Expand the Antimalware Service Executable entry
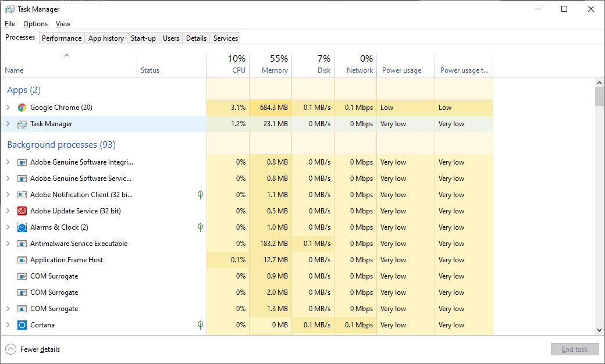The width and height of the screenshot is (605, 364). click(x=8, y=244)
